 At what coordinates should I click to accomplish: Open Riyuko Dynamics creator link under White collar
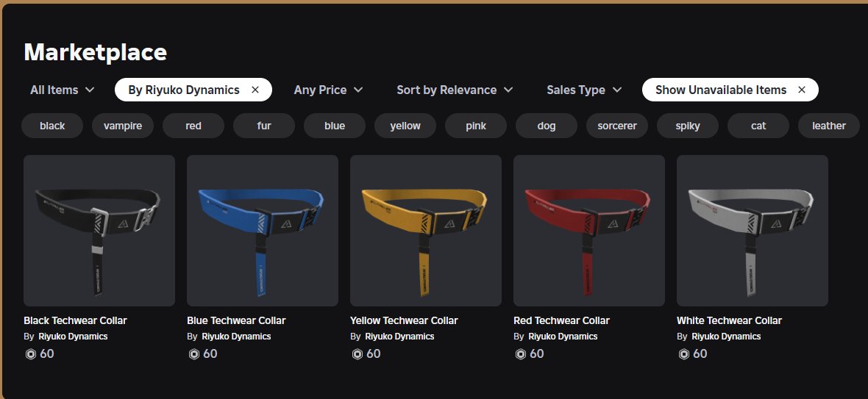click(x=726, y=337)
